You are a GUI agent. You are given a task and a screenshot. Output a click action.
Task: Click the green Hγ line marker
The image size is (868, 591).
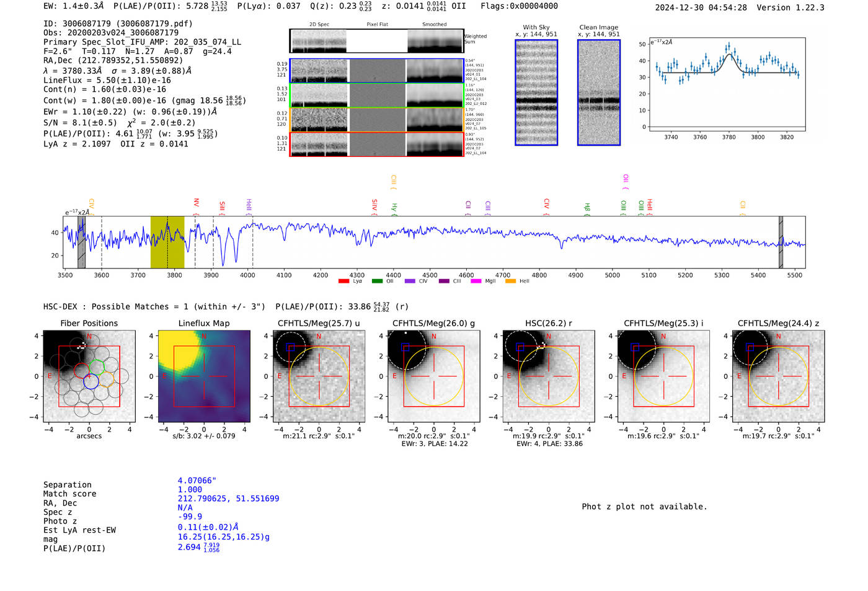(394, 209)
